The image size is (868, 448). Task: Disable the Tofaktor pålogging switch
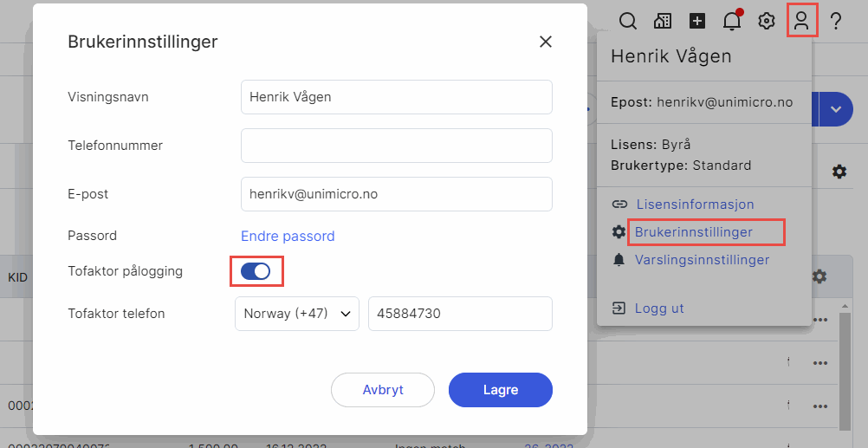click(256, 271)
